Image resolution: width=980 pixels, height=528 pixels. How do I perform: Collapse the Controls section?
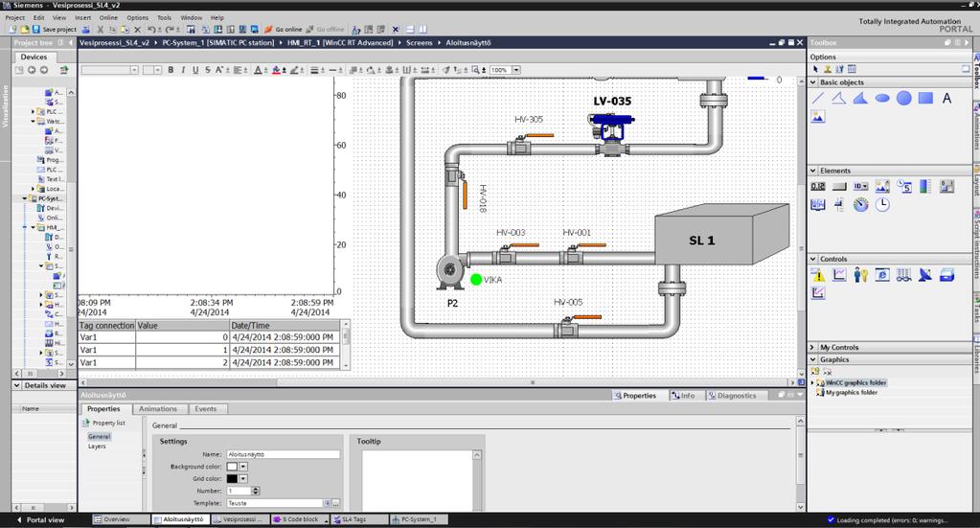click(813, 259)
